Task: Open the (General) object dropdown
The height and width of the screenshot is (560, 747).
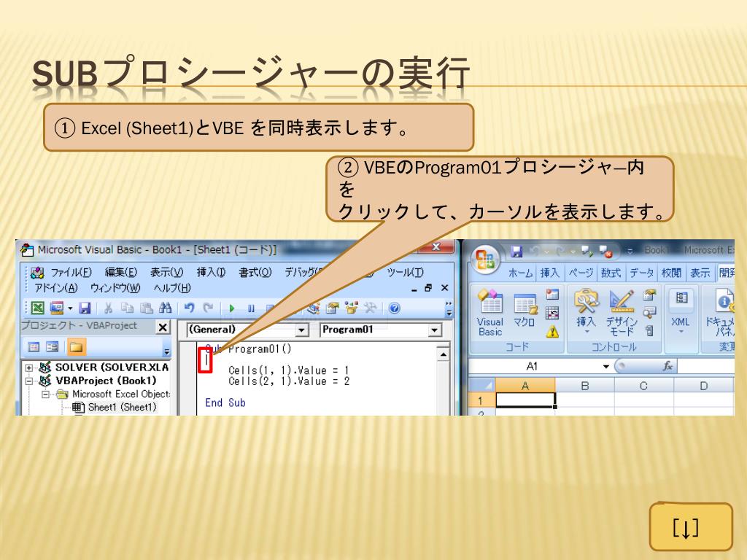Action: click(x=301, y=330)
